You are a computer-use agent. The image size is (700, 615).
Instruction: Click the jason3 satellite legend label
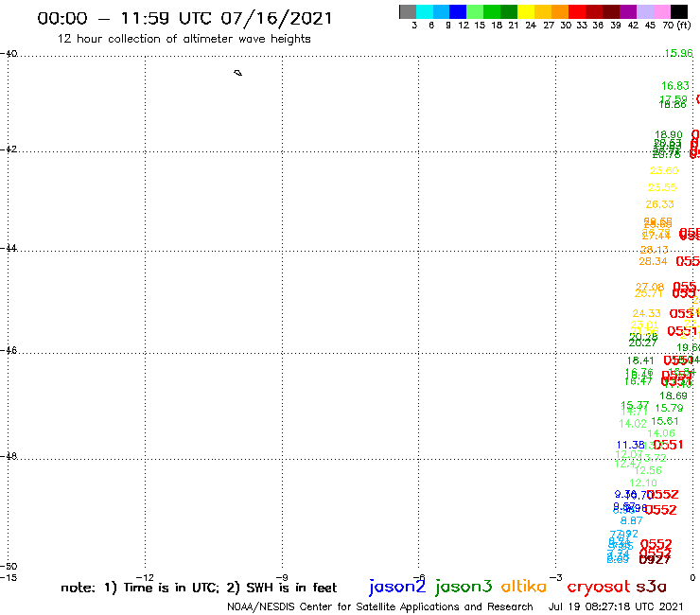[x=464, y=587]
